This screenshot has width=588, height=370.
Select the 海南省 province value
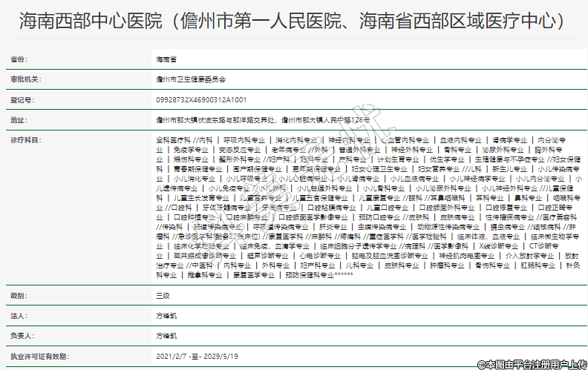[166, 59]
